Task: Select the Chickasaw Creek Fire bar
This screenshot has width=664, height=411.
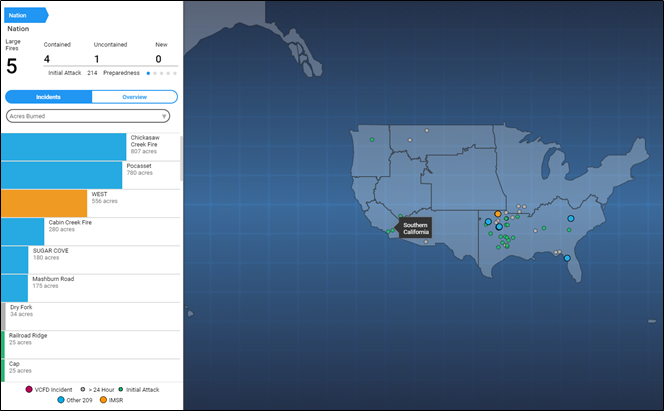Action: [64, 147]
